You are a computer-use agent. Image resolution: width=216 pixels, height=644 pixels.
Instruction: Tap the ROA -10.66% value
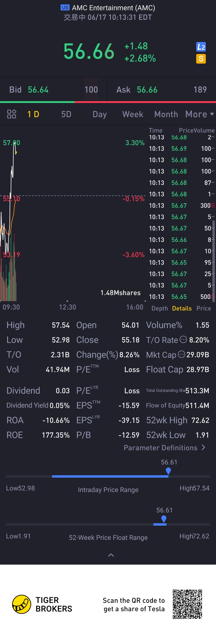(56, 420)
